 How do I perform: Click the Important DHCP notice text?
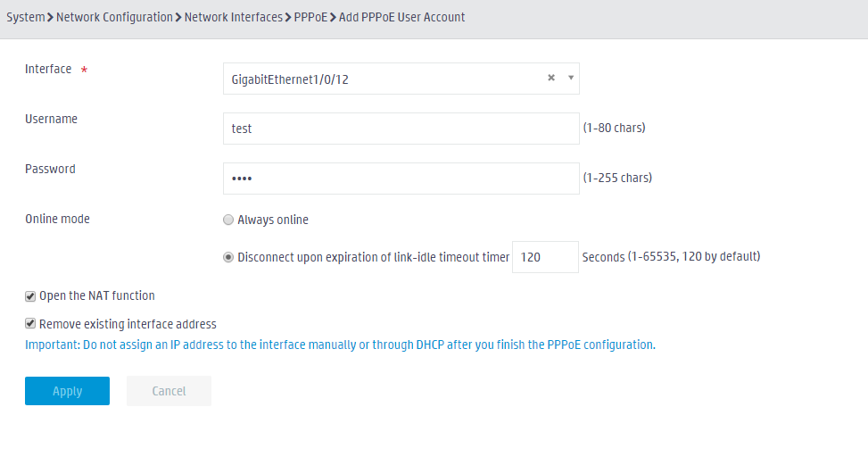[x=340, y=345]
